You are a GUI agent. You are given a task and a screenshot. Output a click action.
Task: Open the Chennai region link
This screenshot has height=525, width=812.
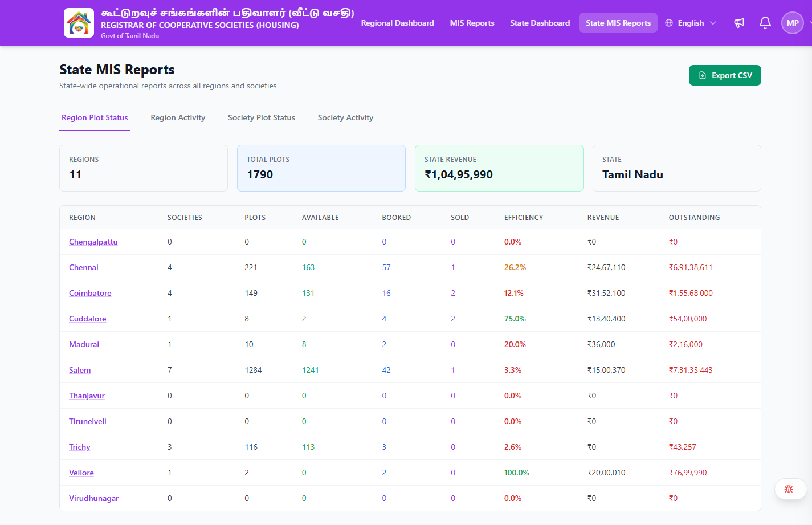(84, 267)
